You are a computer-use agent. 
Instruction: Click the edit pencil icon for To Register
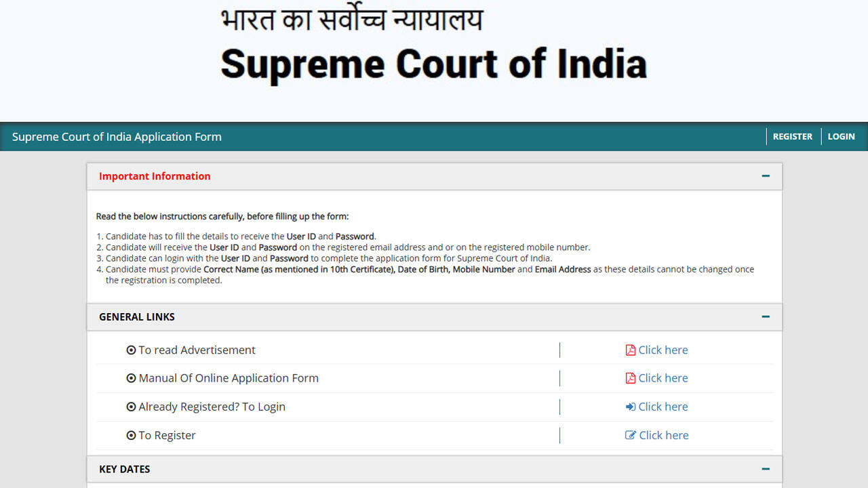click(631, 435)
